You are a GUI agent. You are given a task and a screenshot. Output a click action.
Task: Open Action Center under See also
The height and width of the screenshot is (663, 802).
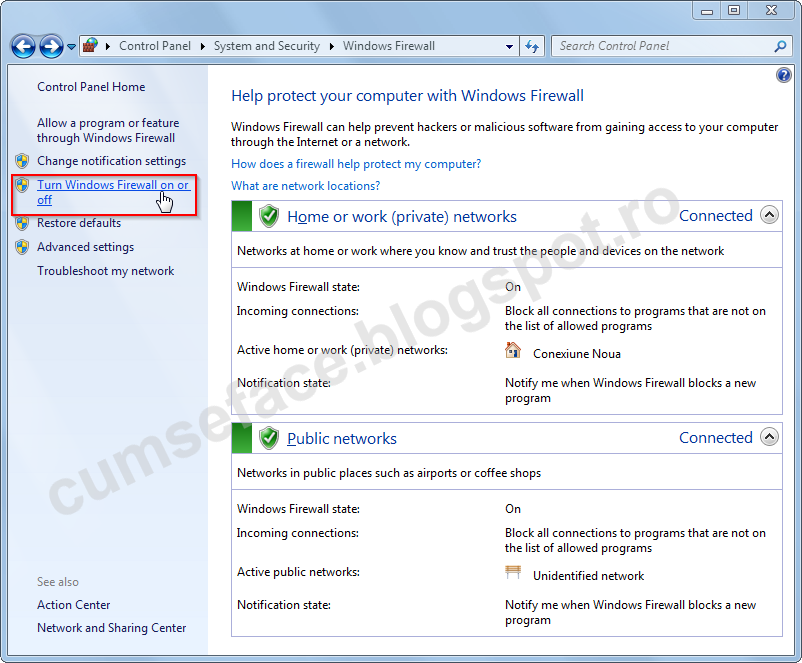click(74, 605)
